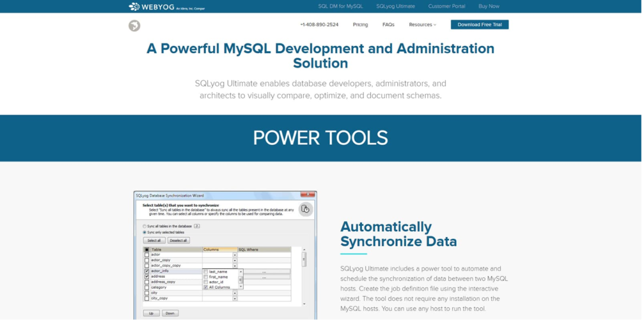Click Buy Now in the top bar

pos(489,6)
